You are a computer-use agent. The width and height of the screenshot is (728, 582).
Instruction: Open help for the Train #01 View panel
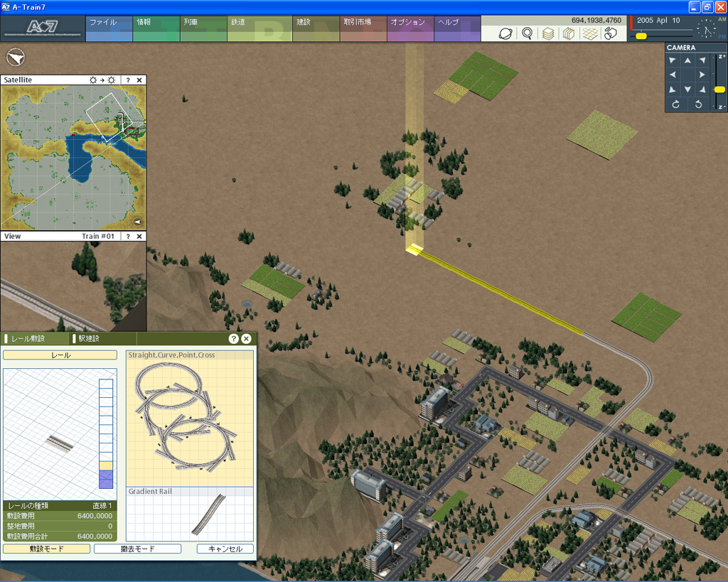[128, 236]
